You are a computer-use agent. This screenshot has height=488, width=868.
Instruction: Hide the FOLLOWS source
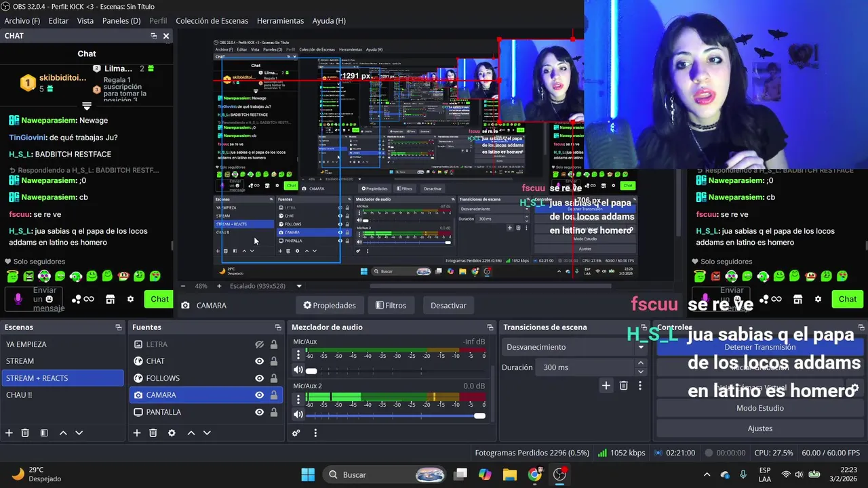[259, 378]
